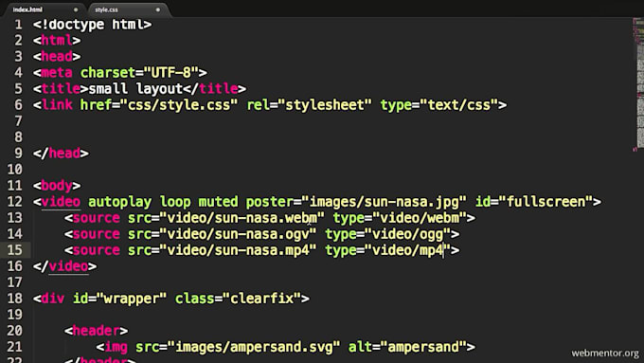644x363 pixels.
Task: Click the "images/ampersand.svg" src value
Action: [254, 347]
